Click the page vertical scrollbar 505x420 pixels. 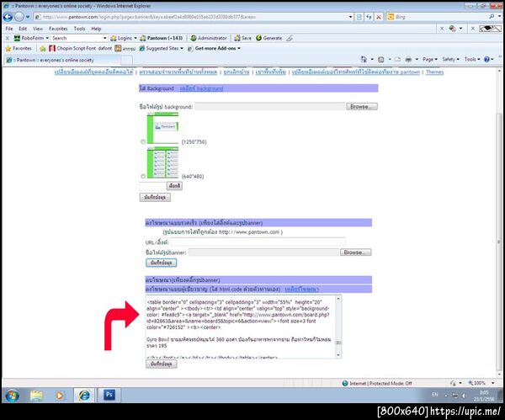[x=499, y=242]
